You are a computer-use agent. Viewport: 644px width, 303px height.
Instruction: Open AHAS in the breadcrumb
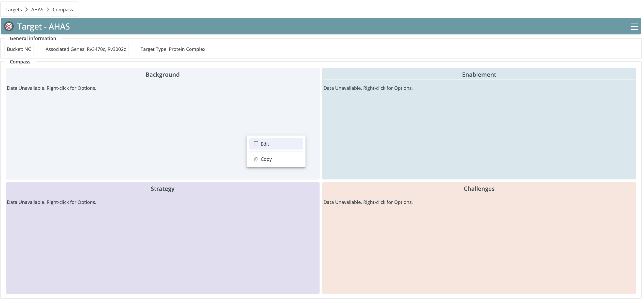pyautogui.click(x=37, y=10)
